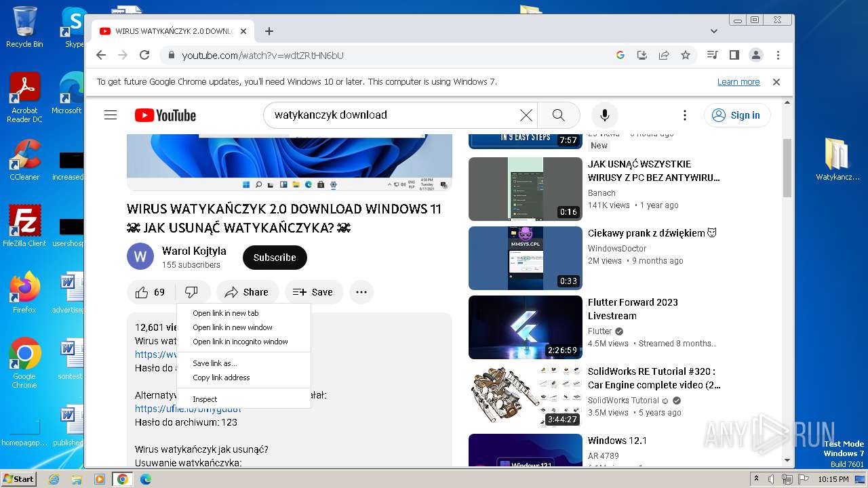Click the page vertical scrollbar thumb
The image size is (868, 488).
tap(787, 167)
